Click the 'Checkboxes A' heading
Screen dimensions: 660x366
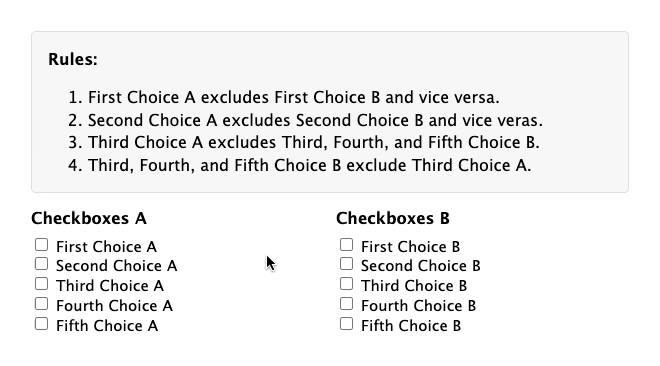[89, 218]
